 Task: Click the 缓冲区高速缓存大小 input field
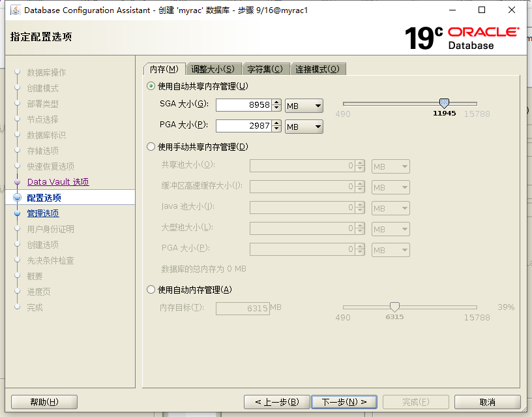(x=303, y=187)
